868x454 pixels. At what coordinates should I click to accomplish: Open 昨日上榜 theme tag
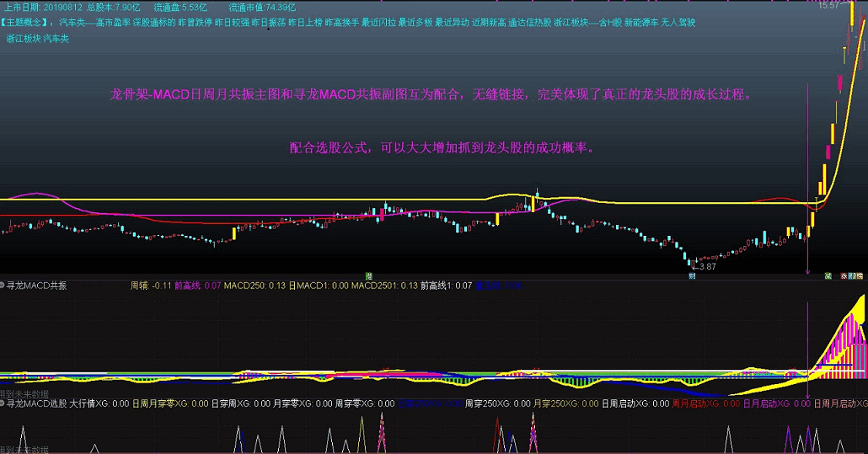(306, 23)
